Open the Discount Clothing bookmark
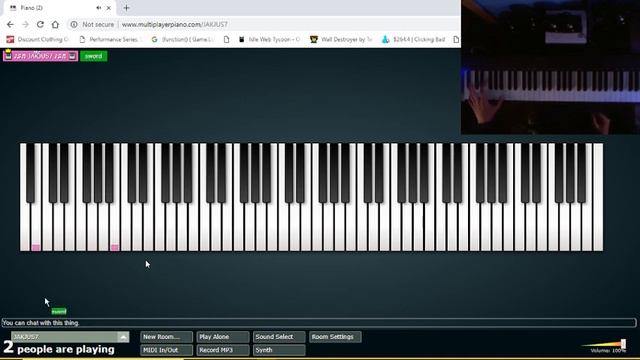Image resolution: width=640 pixels, height=360 pixels. (x=38, y=39)
